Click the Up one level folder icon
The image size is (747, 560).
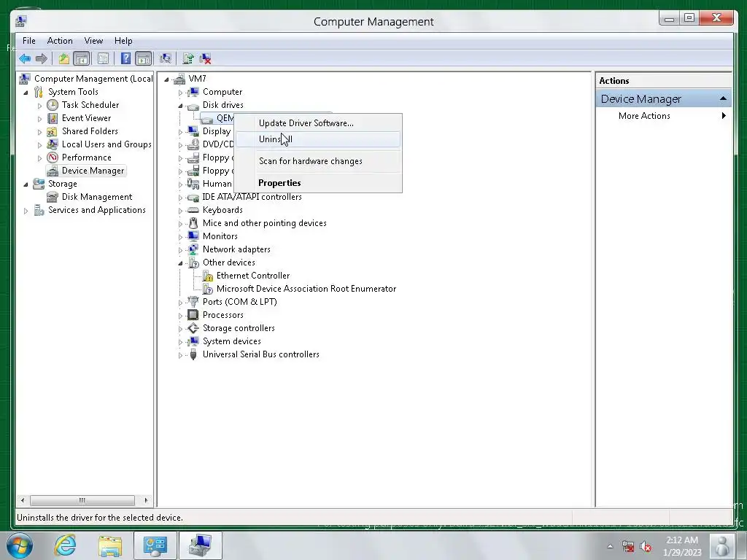(64, 58)
